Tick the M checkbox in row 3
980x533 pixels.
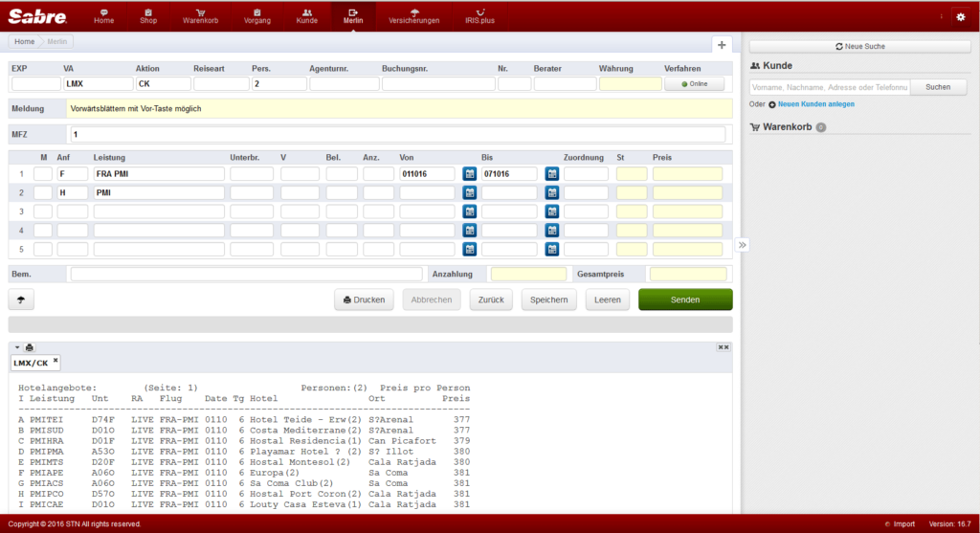(42, 211)
